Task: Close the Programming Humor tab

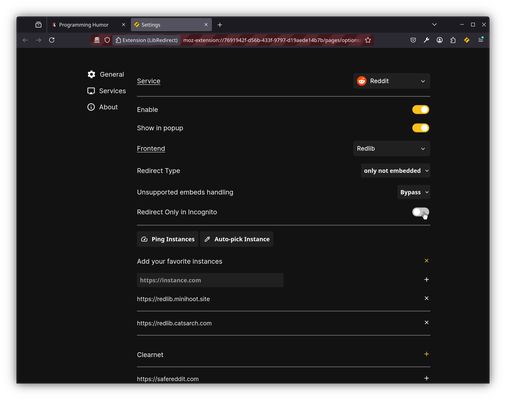Action: point(123,25)
